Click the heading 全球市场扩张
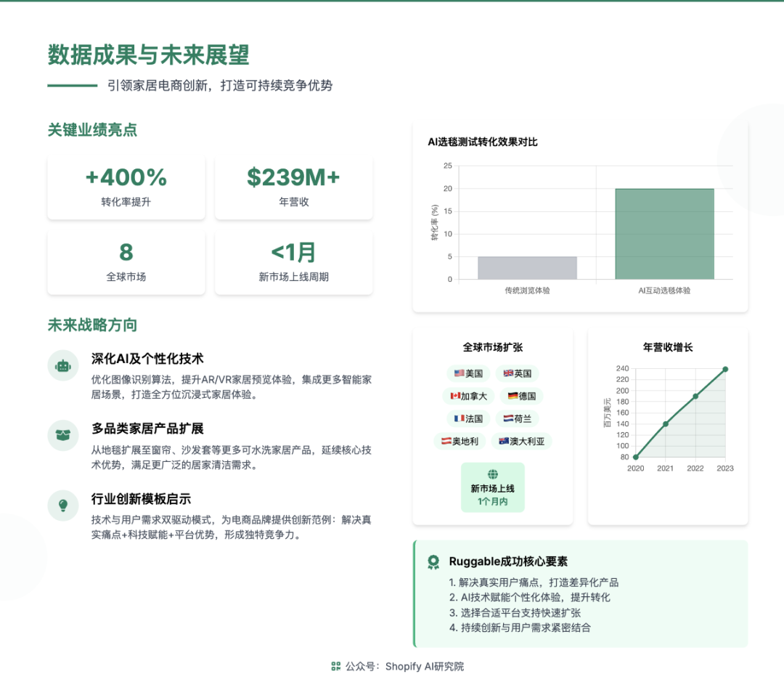The width and height of the screenshot is (784, 690). (x=492, y=347)
